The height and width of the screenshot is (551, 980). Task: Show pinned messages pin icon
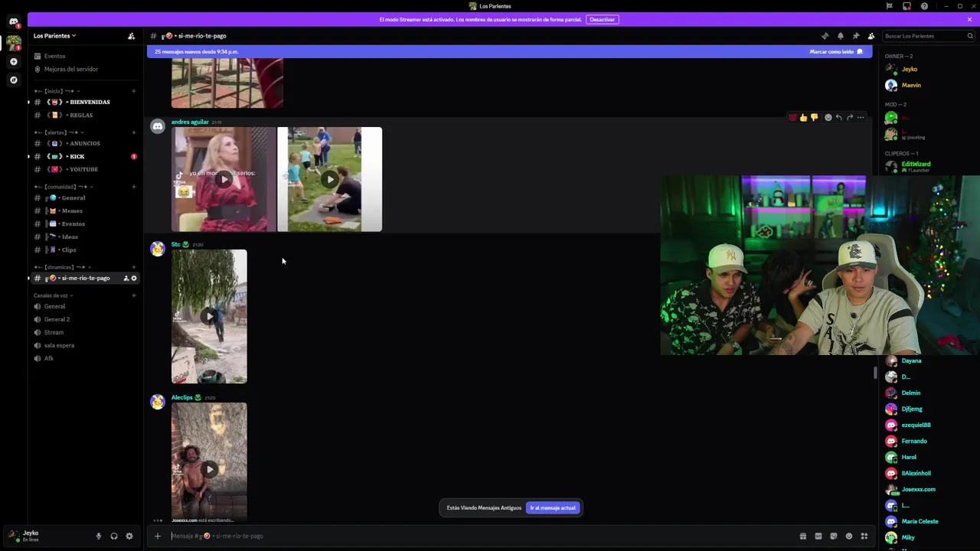[x=855, y=36]
